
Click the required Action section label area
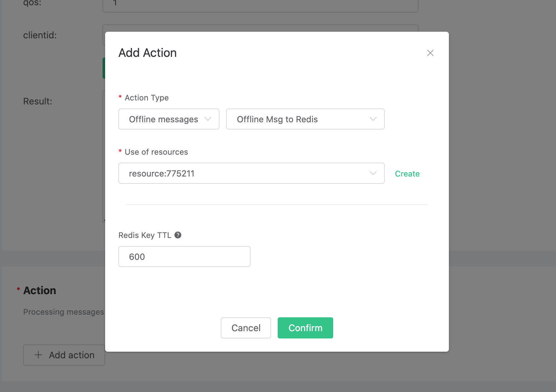pos(39,290)
